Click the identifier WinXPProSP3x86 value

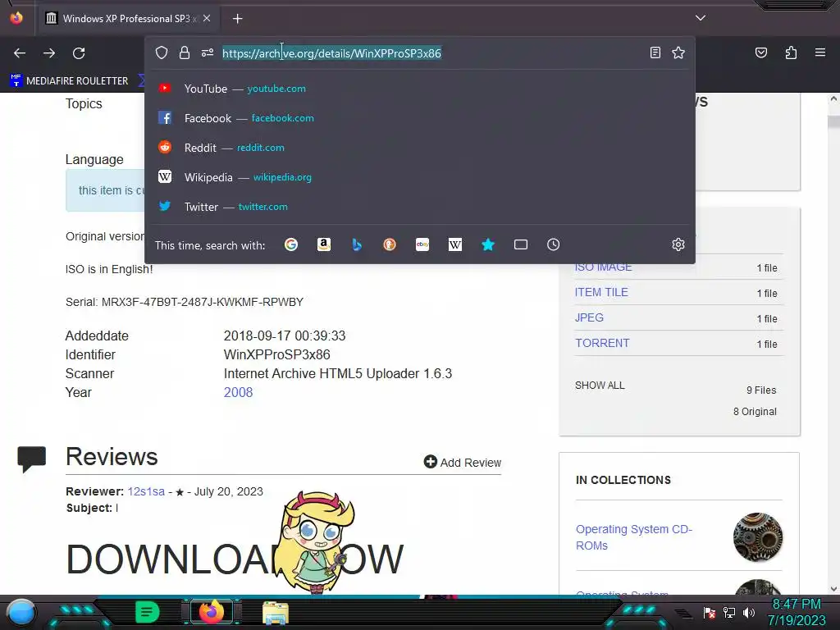(x=277, y=354)
